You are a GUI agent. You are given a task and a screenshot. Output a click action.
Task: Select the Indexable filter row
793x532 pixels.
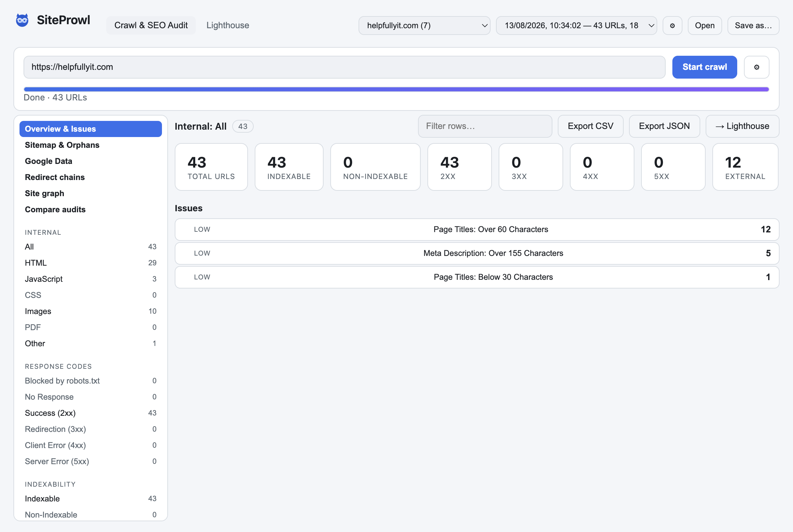click(x=91, y=499)
